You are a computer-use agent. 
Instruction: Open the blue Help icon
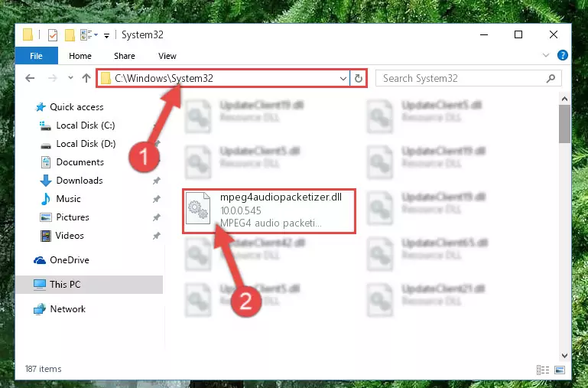coord(562,55)
